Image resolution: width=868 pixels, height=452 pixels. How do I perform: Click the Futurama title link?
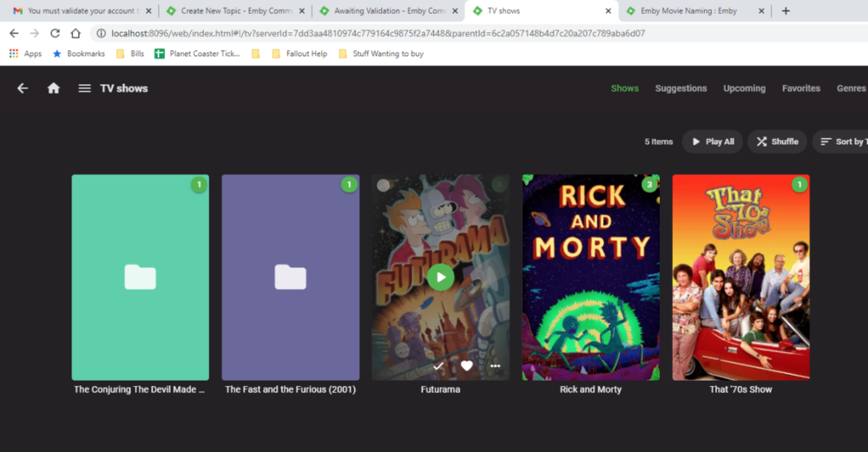(440, 390)
